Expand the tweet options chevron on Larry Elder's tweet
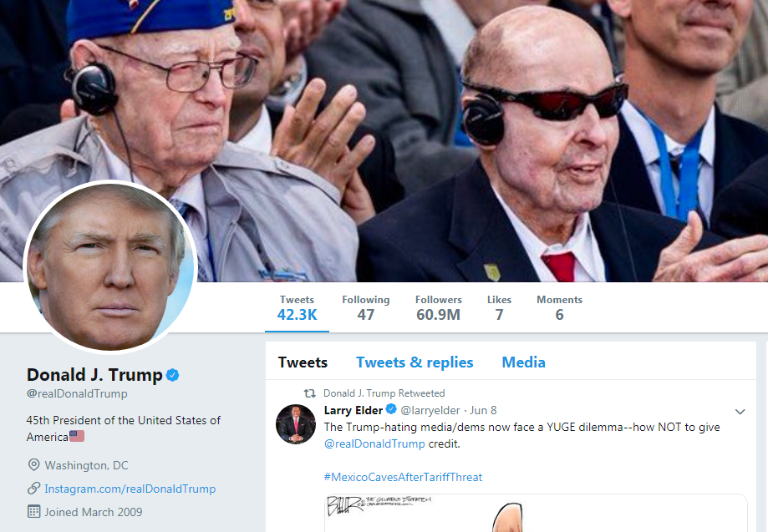Image resolution: width=768 pixels, height=532 pixels. point(740,412)
